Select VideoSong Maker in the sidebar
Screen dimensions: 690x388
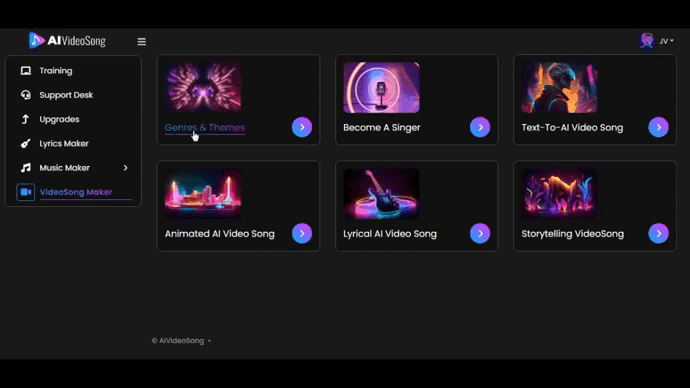coord(76,192)
